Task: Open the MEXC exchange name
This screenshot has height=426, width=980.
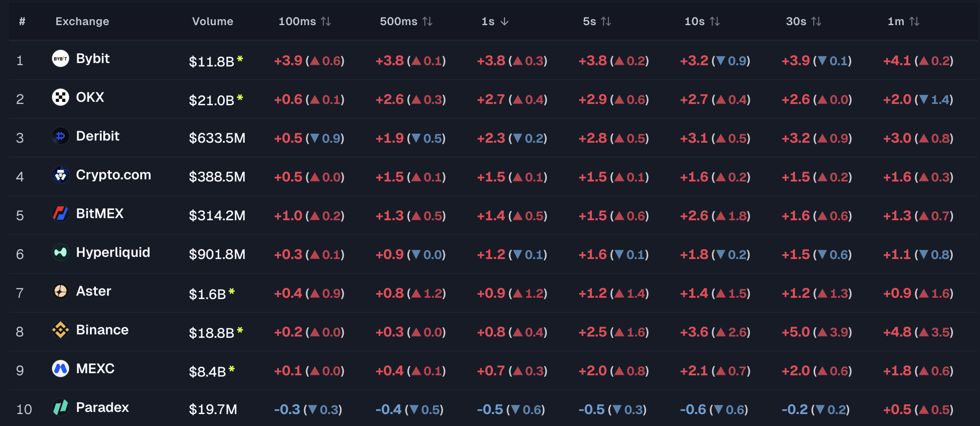Action: click(x=95, y=368)
